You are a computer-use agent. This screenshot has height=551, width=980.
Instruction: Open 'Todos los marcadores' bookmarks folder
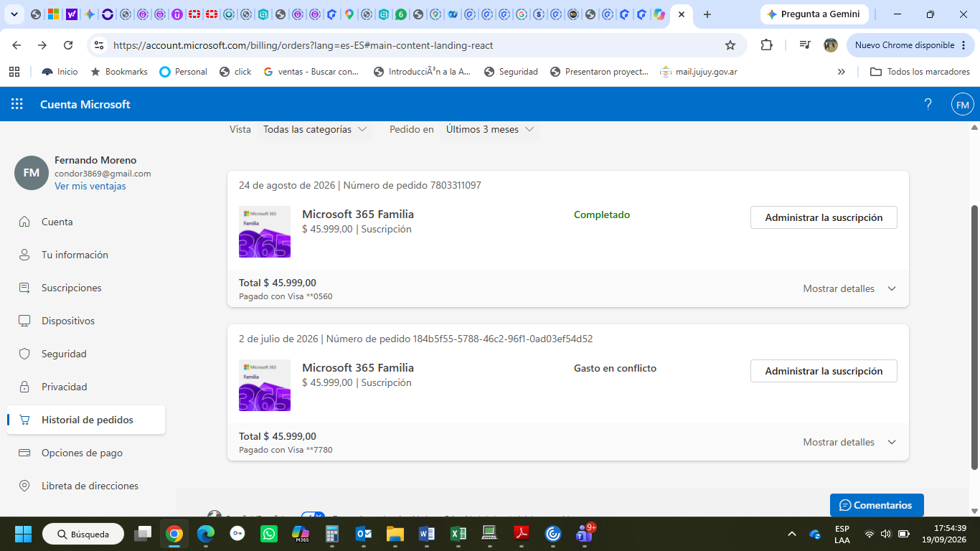pyautogui.click(x=920, y=72)
